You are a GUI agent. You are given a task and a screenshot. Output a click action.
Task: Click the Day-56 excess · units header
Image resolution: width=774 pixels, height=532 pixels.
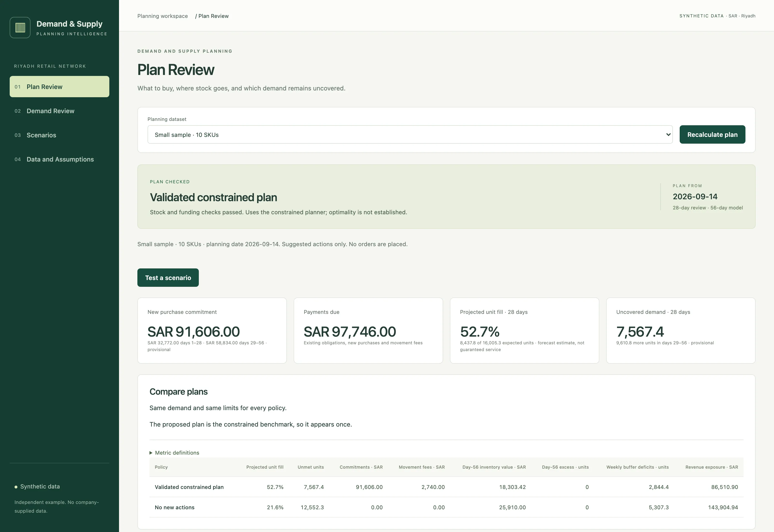click(565, 467)
